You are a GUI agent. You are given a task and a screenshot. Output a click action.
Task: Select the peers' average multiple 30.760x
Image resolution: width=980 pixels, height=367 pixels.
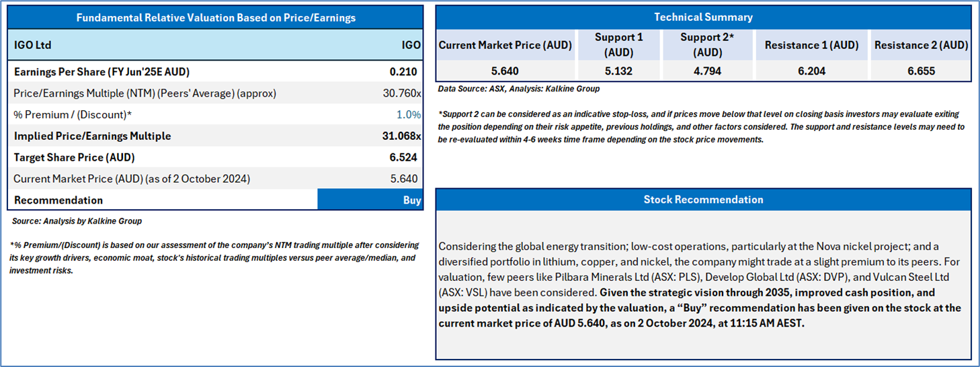point(399,93)
